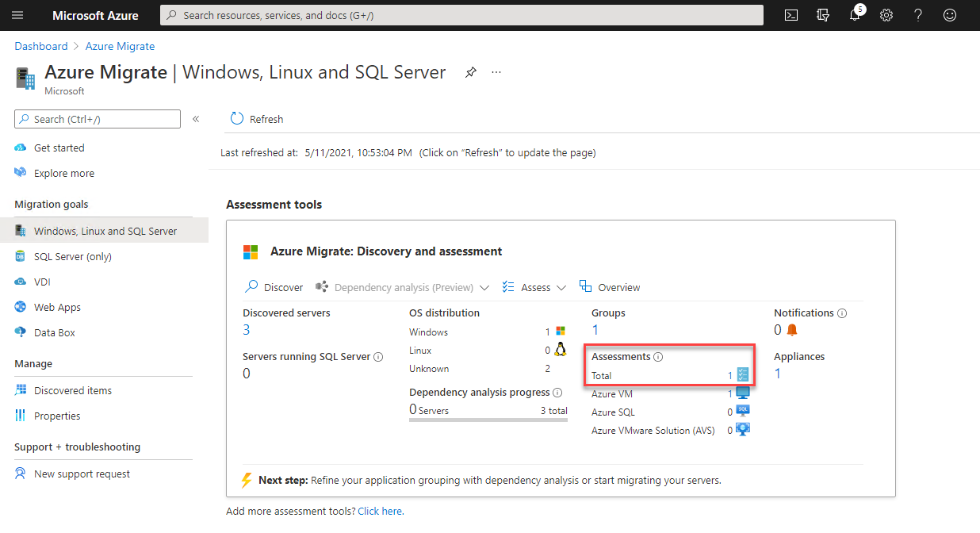This screenshot has height=533, width=980.
Task: Focus the top resource search box
Action: click(x=461, y=15)
